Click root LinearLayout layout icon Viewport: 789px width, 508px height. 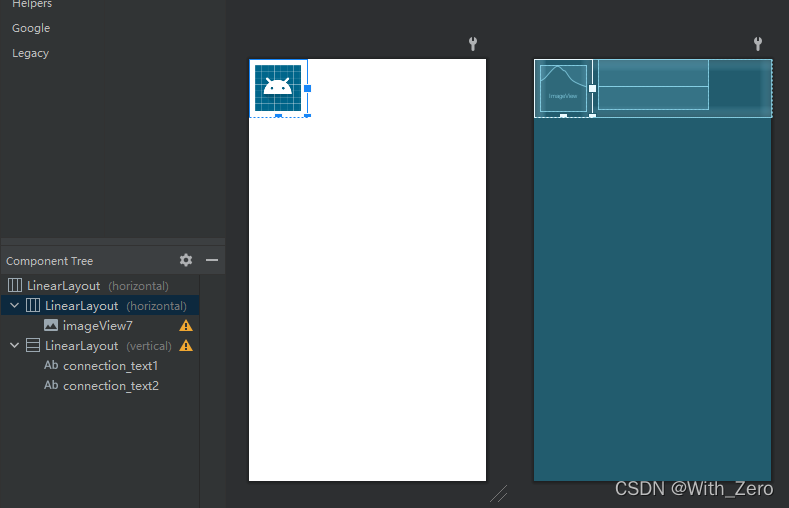[15, 285]
